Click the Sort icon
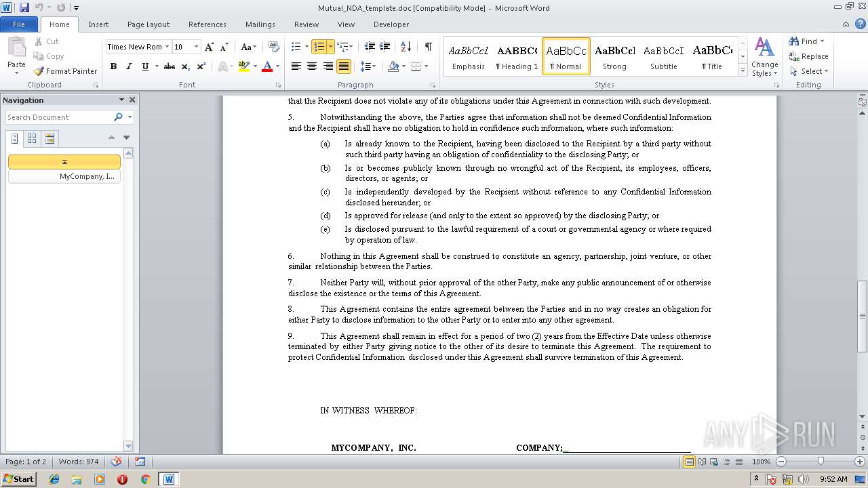 [406, 47]
